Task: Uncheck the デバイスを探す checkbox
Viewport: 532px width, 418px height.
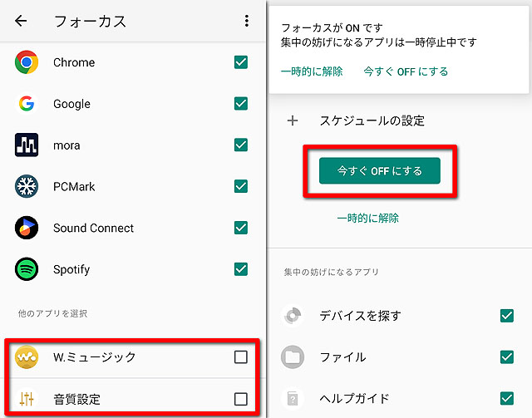Action: (x=507, y=316)
